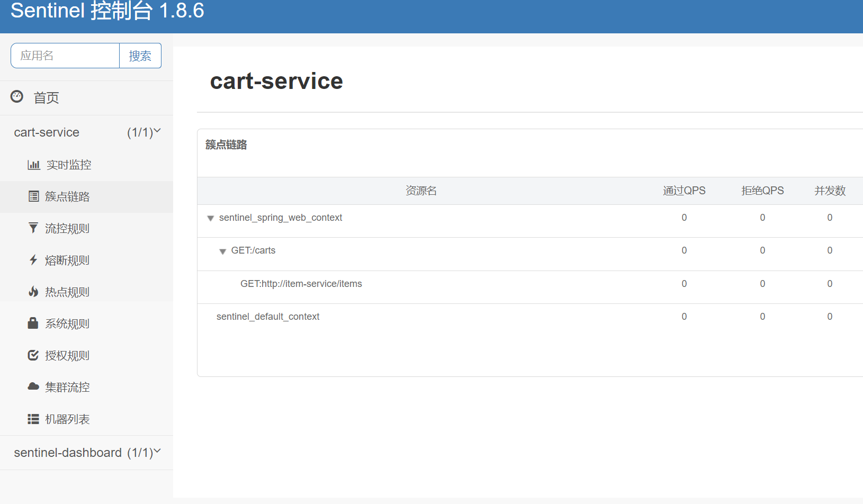This screenshot has height=504, width=863.
Task: Open 授权规则 authorization rules
Action: tap(67, 355)
